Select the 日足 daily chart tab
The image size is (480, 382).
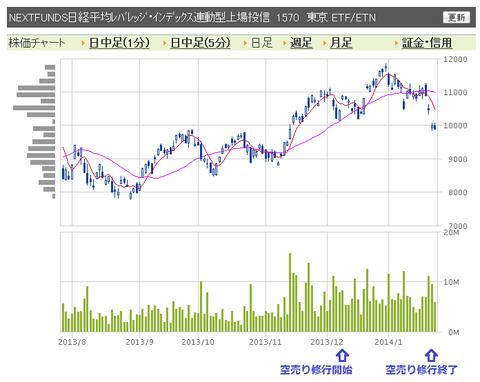pos(262,43)
